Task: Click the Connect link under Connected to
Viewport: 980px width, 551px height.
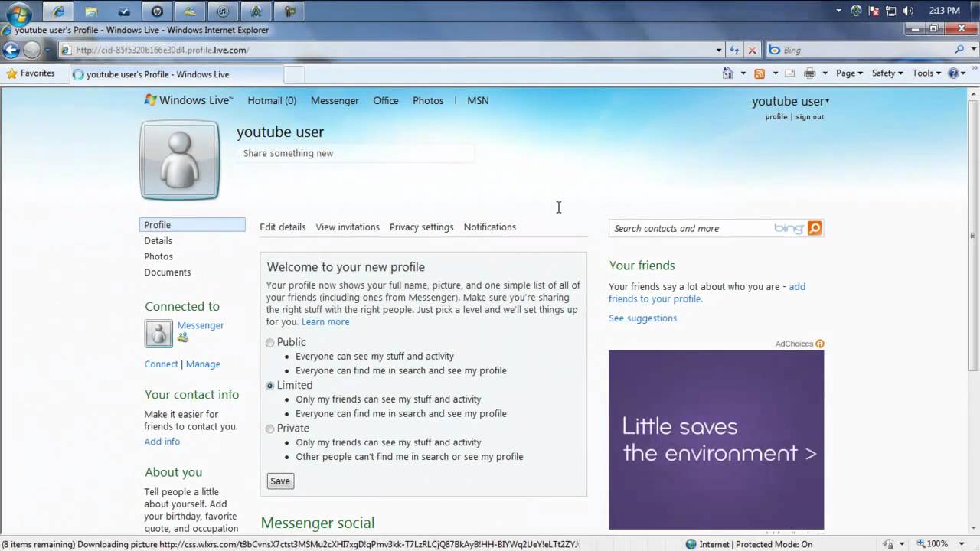Action: [x=161, y=364]
